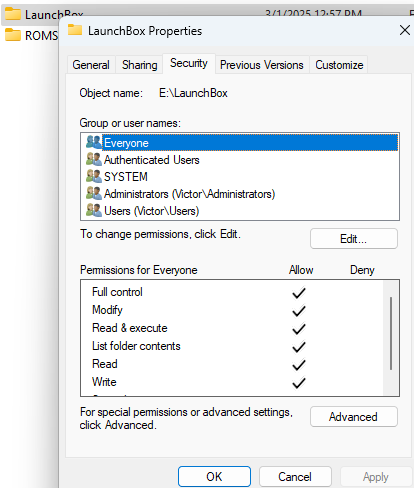Click the Read & execute permission label
Viewport: 414px width, 488px height.
[x=130, y=328]
